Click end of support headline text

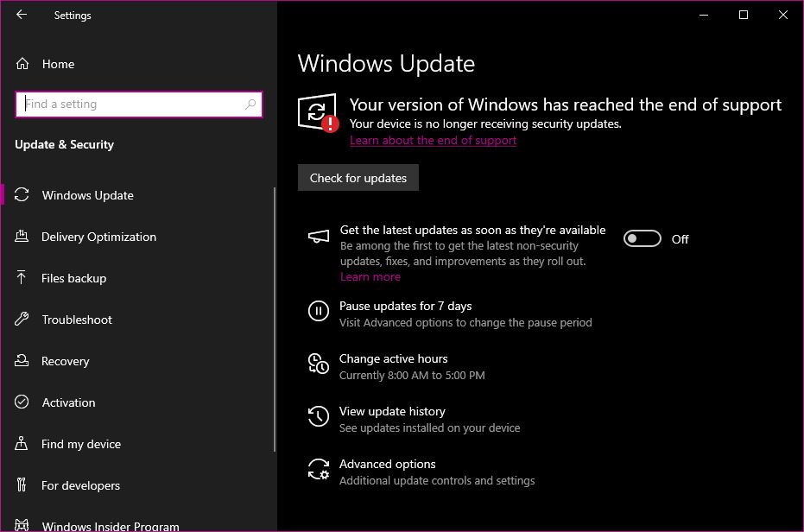pyautogui.click(x=566, y=104)
